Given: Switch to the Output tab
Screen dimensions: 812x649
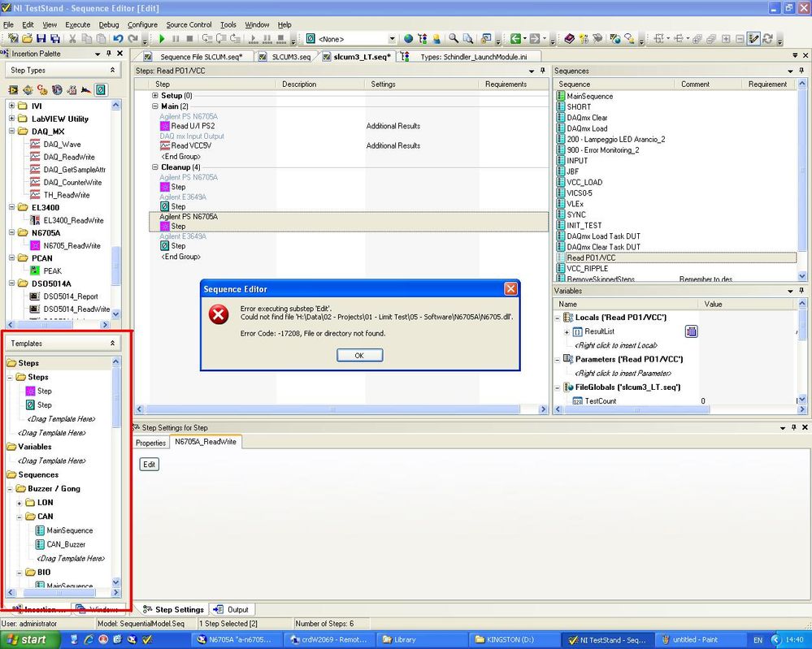Looking at the screenshot, I should click(x=232, y=610).
